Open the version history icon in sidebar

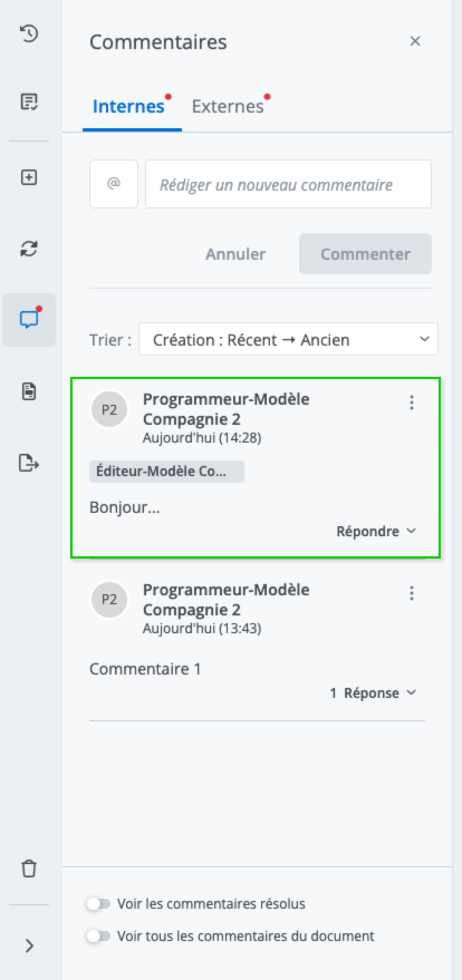29,33
